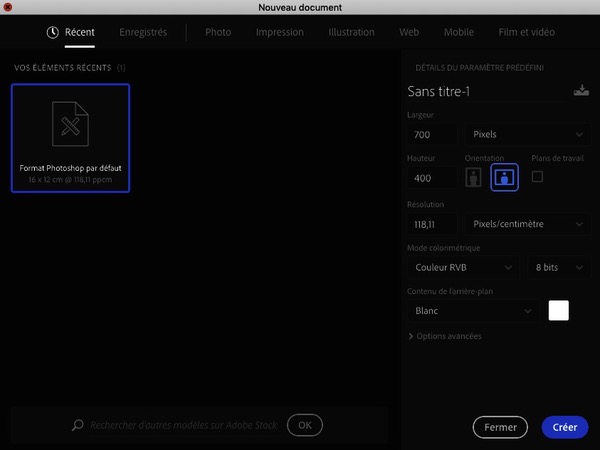Click the VOS ÉLÉMENTS RÉCENTS heading
Image resolution: width=600 pixels, height=450 pixels.
63,68
